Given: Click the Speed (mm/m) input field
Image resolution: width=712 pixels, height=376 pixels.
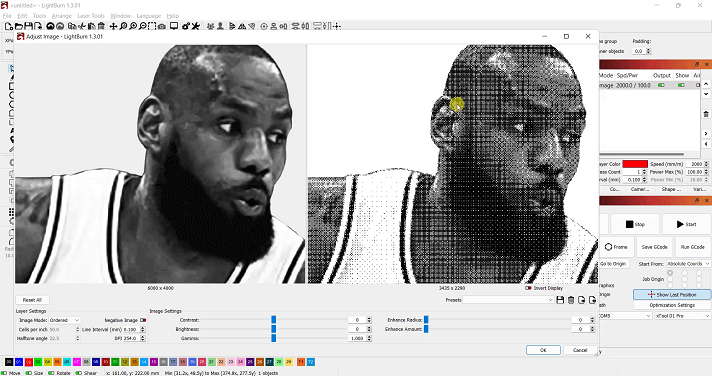Looking at the screenshot, I should click(x=695, y=164).
